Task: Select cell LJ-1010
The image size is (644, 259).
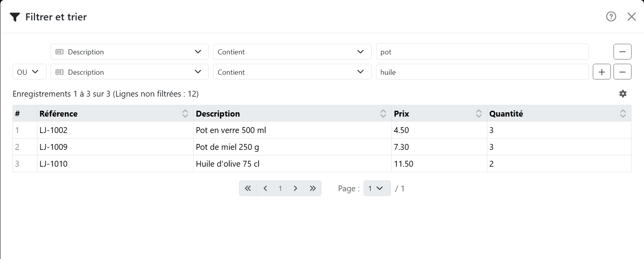Action: 115,164
